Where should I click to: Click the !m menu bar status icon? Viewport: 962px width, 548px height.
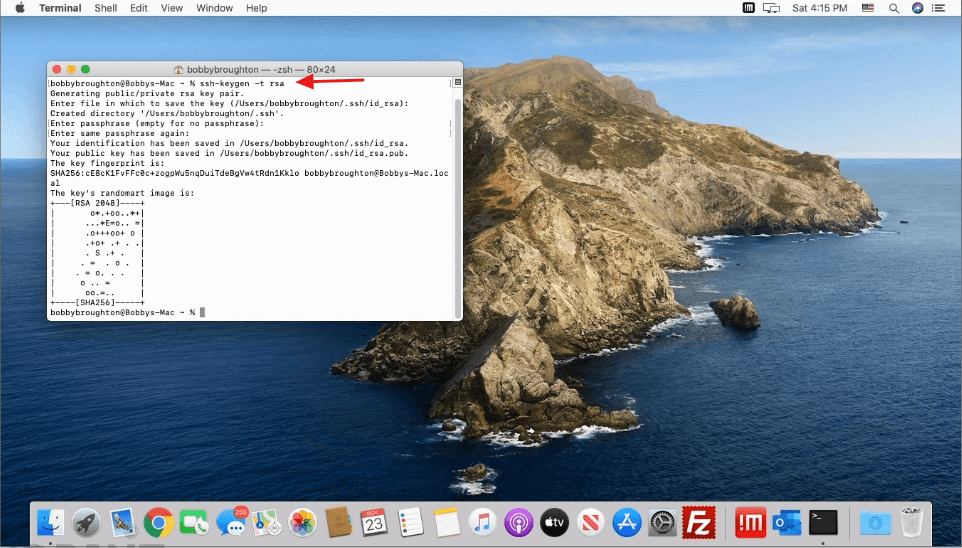coord(748,8)
